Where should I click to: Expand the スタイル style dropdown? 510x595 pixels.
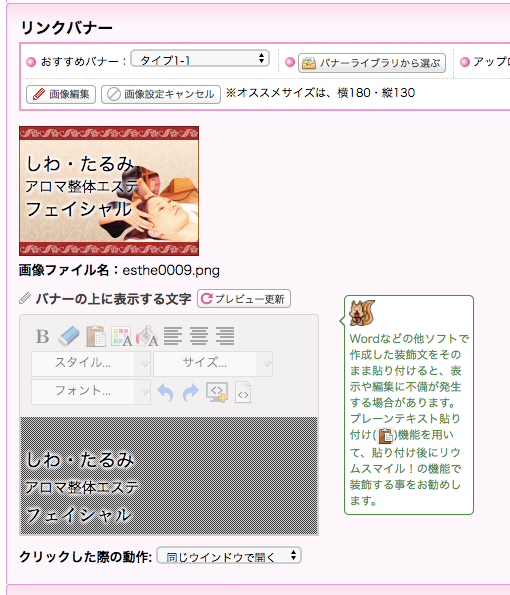91,364
